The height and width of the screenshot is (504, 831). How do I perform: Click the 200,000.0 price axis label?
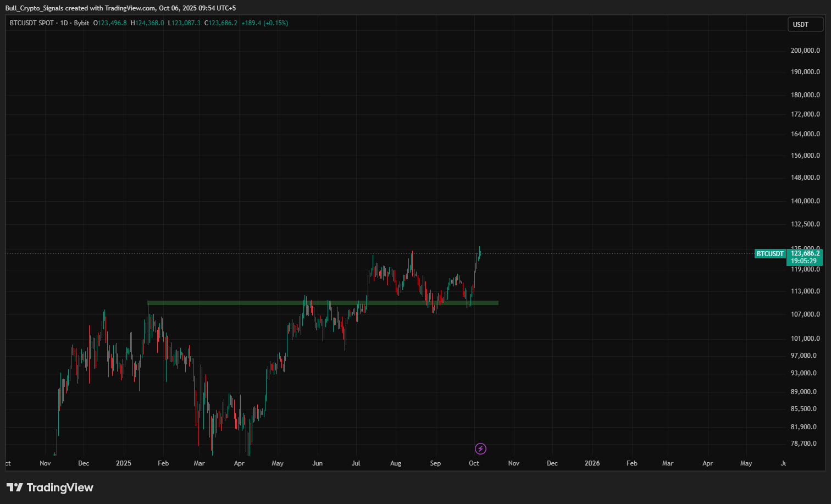click(x=805, y=51)
